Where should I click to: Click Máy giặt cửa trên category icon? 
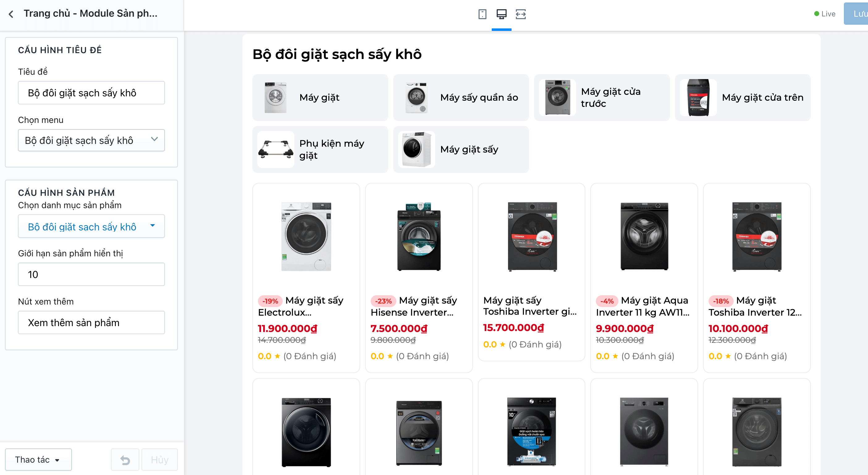click(x=698, y=97)
